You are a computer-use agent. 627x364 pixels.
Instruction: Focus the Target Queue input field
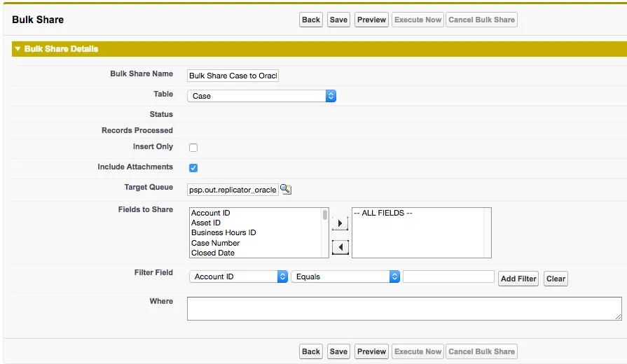(x=233, y=190)
